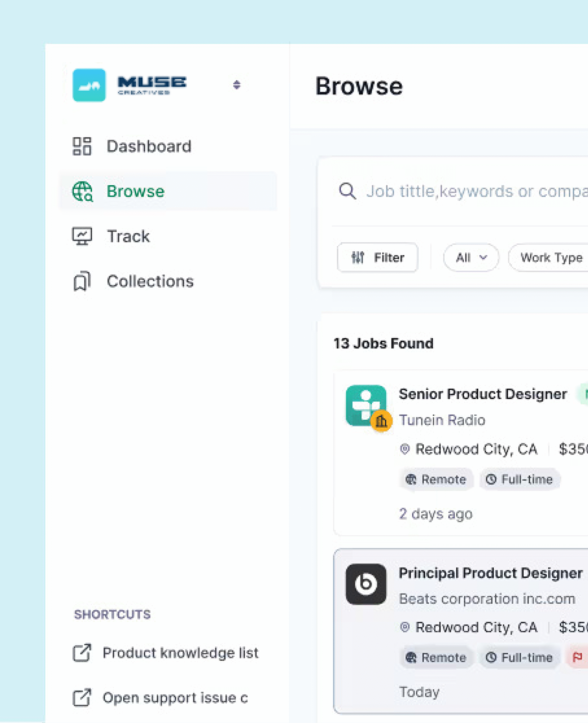Expand the All dropdown

471,258
